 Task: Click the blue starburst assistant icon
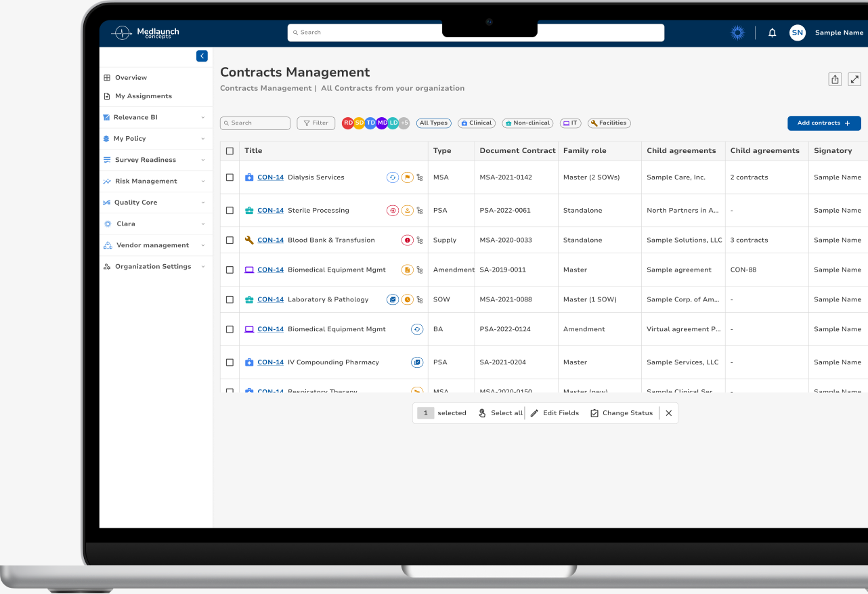[x=737, y=33]
